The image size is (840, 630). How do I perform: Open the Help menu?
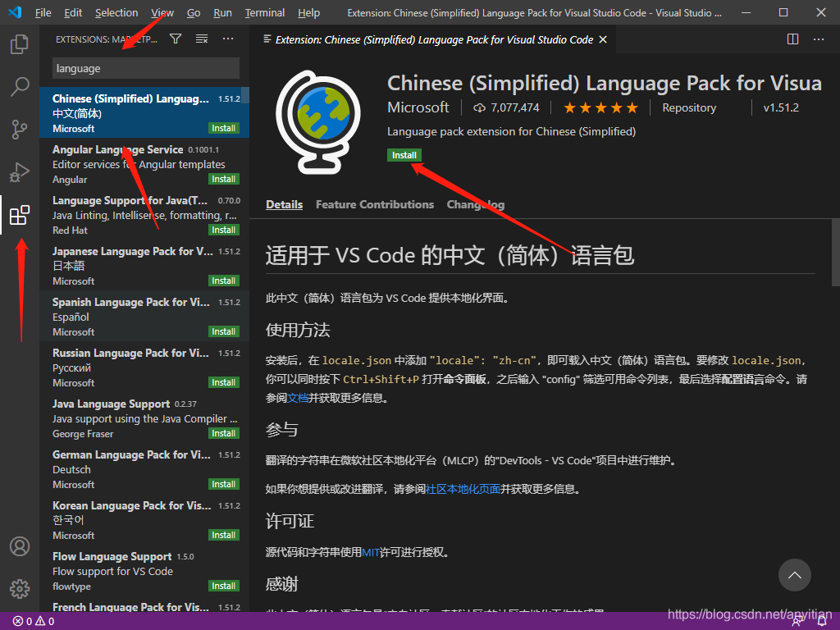308,12
